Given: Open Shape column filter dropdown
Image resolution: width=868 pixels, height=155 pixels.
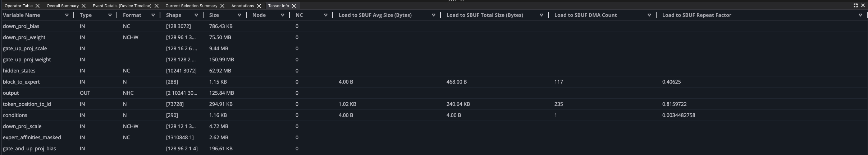Looking at the screenshot, I should pos(196,15).
